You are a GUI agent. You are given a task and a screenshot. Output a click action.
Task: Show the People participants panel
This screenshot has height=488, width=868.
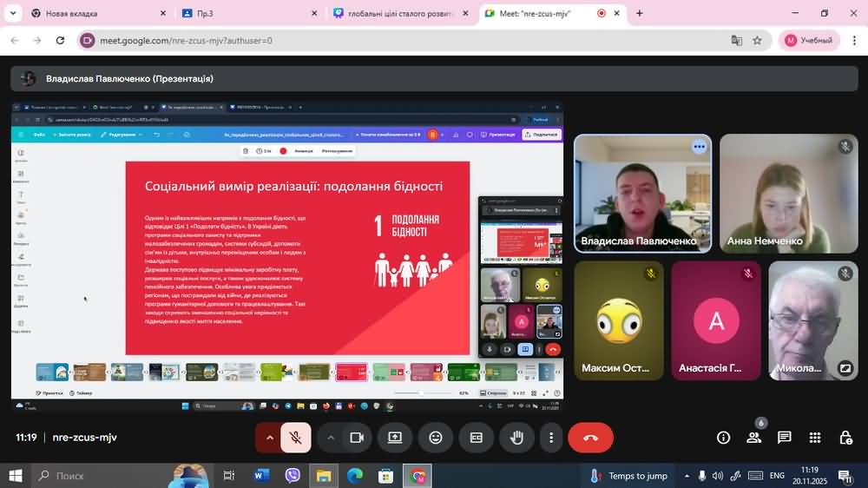[x=753, y=438]
